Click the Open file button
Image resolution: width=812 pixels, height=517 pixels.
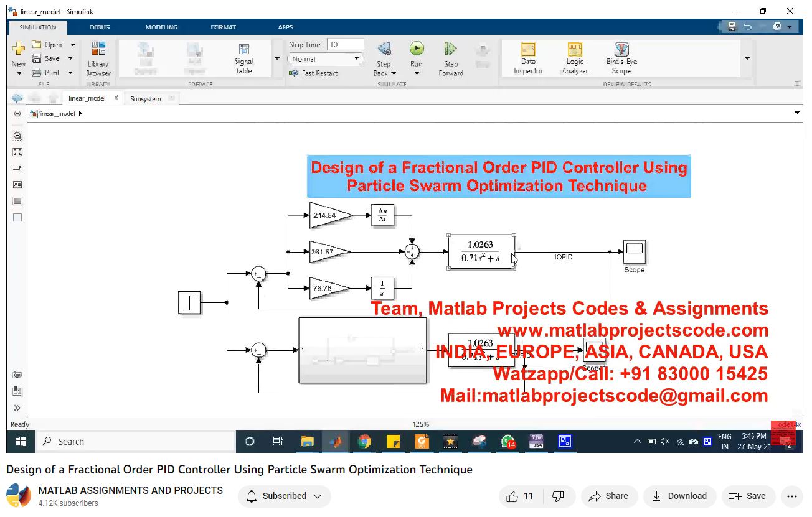point(47,45)
